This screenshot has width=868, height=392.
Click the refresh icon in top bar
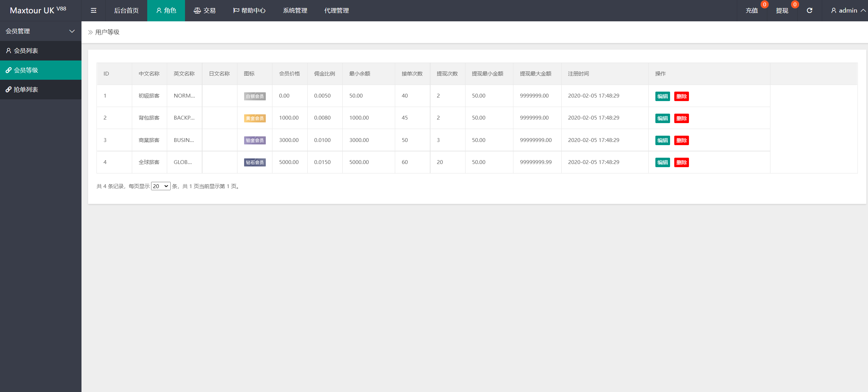click(x=809, y=10)
